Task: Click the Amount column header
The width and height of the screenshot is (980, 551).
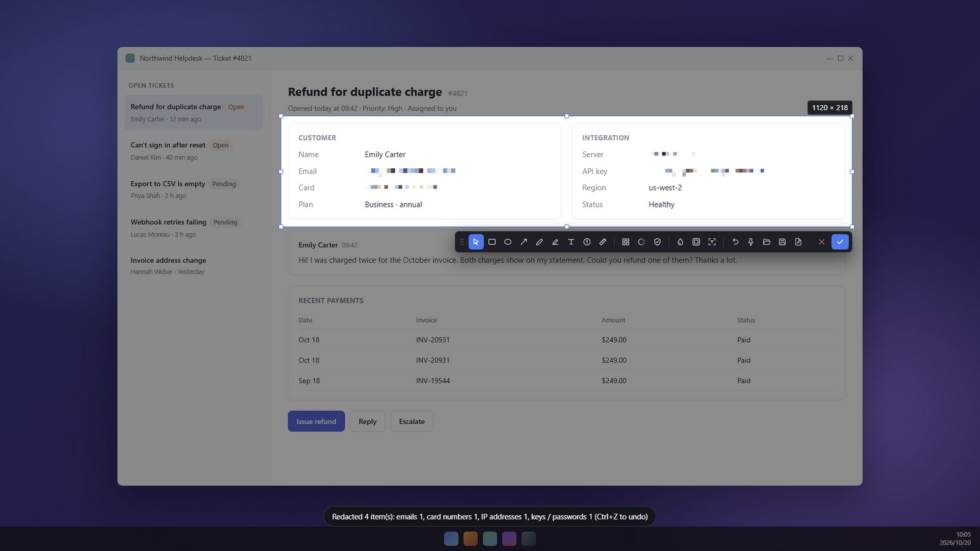Action: pos(613,320)
